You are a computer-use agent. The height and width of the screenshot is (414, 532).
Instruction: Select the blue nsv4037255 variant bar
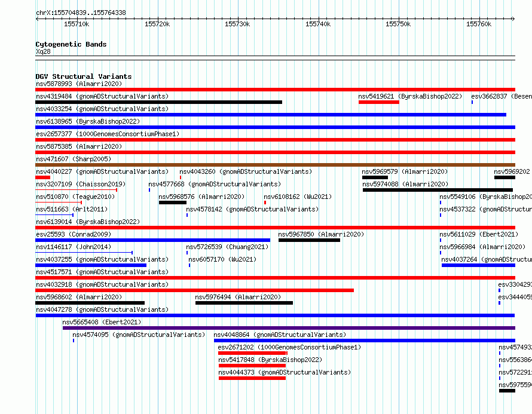(x=91, y=265)
